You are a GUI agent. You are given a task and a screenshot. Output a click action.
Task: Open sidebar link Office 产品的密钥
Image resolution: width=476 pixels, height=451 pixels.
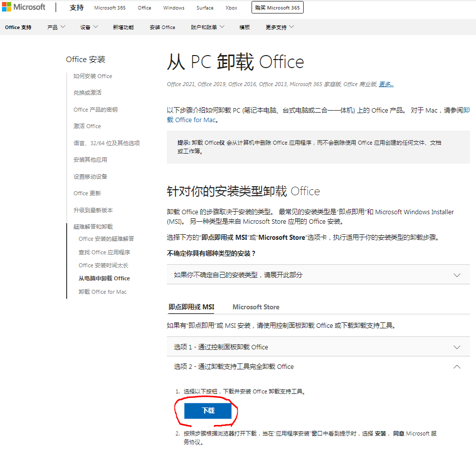click(95, 110)
